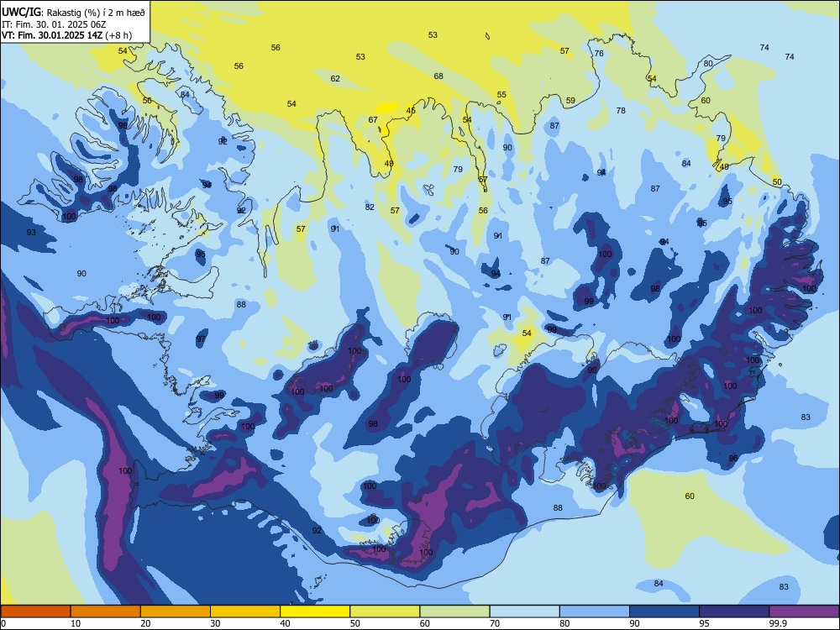Click the map value "76" in the northeast

[x=599, y=54]
